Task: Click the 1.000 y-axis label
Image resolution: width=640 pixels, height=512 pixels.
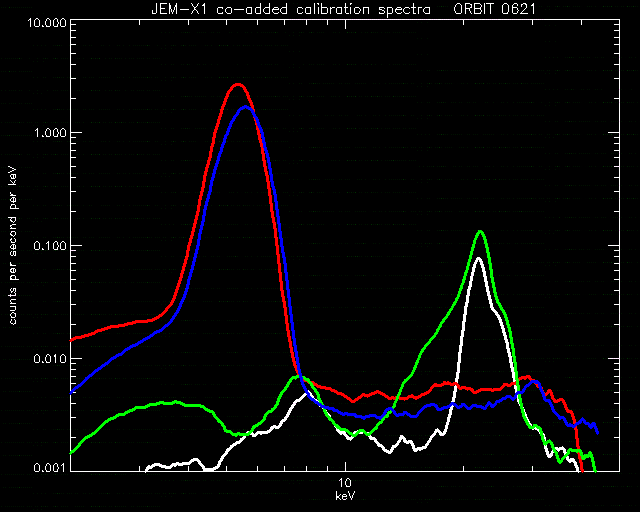Action: pos(49,133)
